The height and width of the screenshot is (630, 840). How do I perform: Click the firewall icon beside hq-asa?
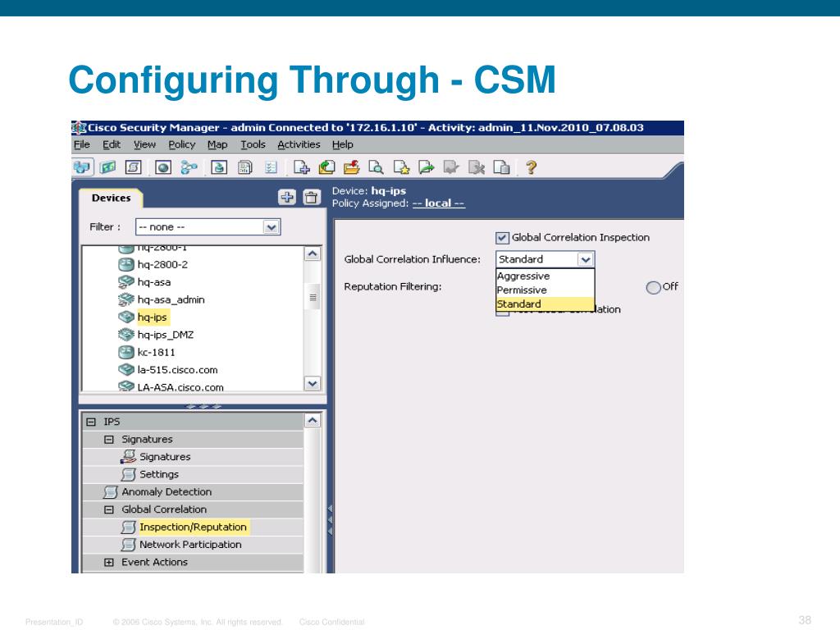click(x=126, y=282)
